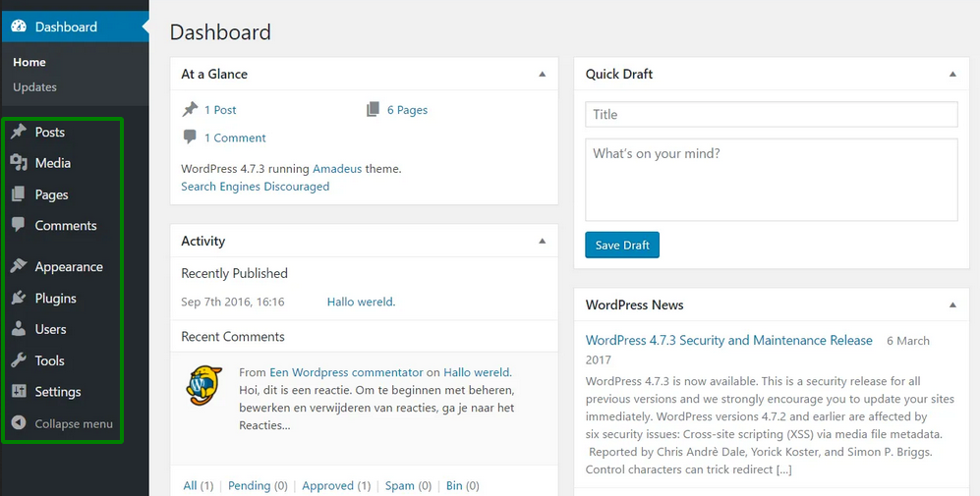Screen dimensions: 980x496
Task: Click the commenter avatar thumbnail
Action: tap(204, 384)
